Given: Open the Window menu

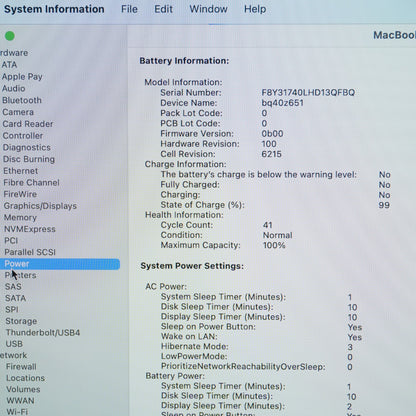Looking at the screenshot, I should (x=208, y=9).
